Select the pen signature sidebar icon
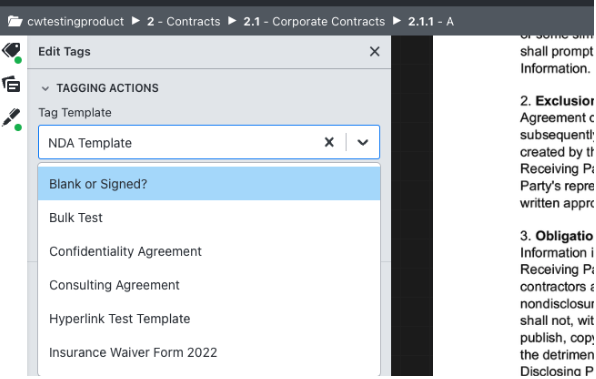This screenshot has width=596, height=379. coord(11,117)
